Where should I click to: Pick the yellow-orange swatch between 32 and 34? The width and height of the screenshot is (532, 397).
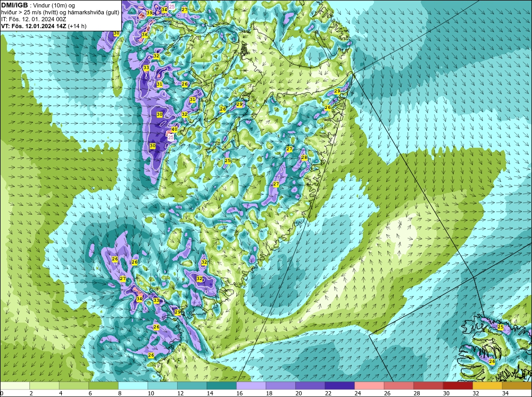tap(487, 386)
